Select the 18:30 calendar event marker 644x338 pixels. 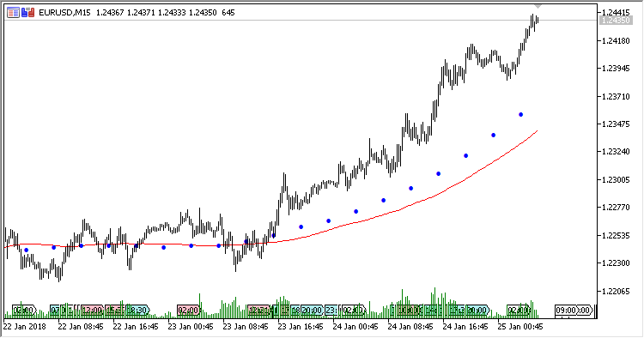[137, 310]
